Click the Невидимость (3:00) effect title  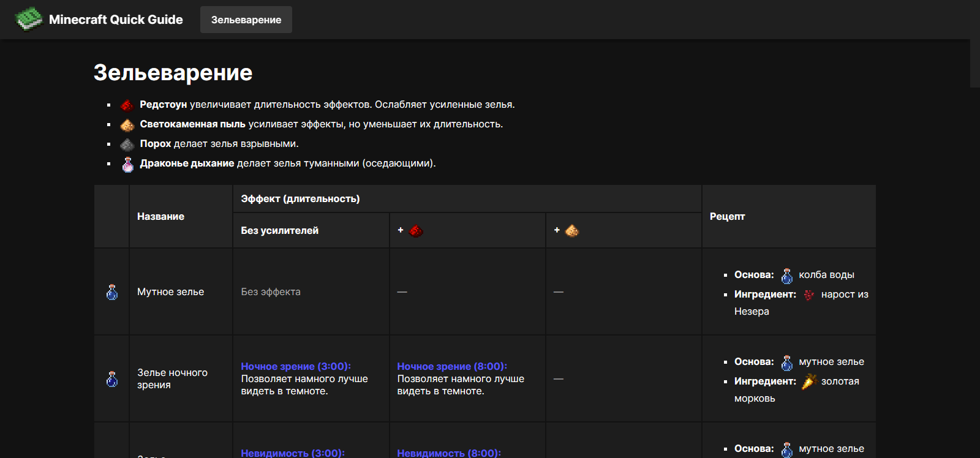(x=293, y=453)
